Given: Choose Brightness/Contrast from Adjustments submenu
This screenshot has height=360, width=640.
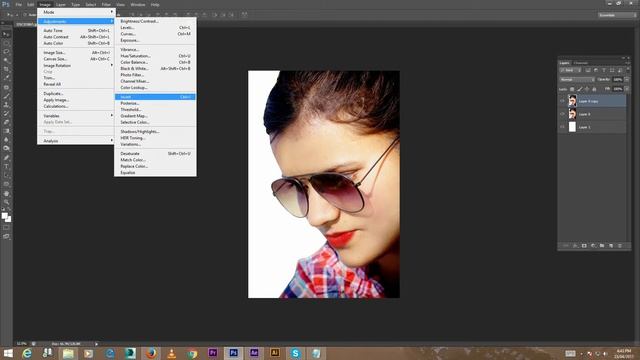Looking at the screenshot, I should (155, 21).
